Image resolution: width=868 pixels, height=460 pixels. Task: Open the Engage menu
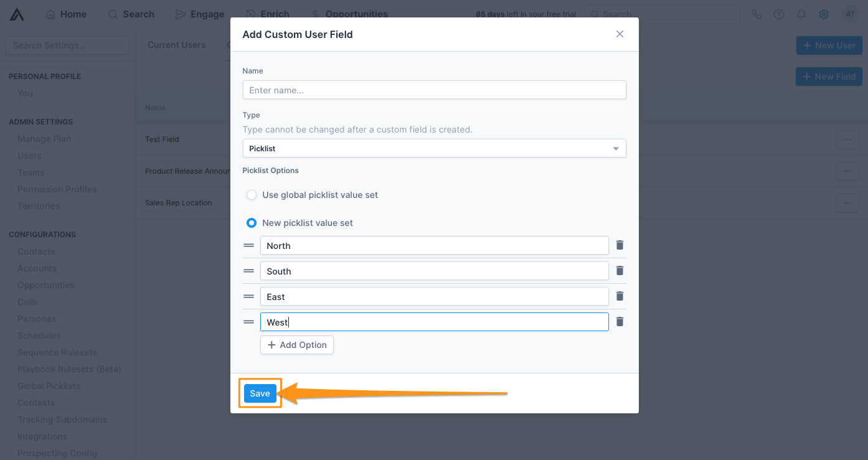pos(199,14)
